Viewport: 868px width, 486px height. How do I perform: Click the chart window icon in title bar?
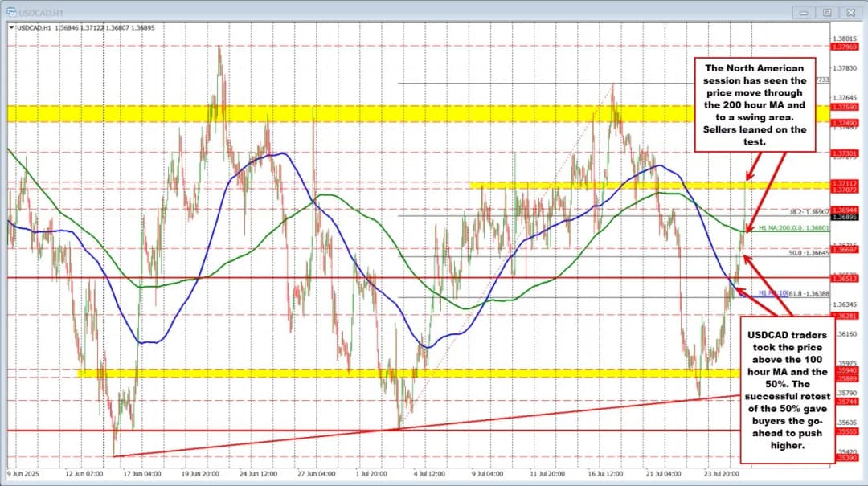click(11, 11)
